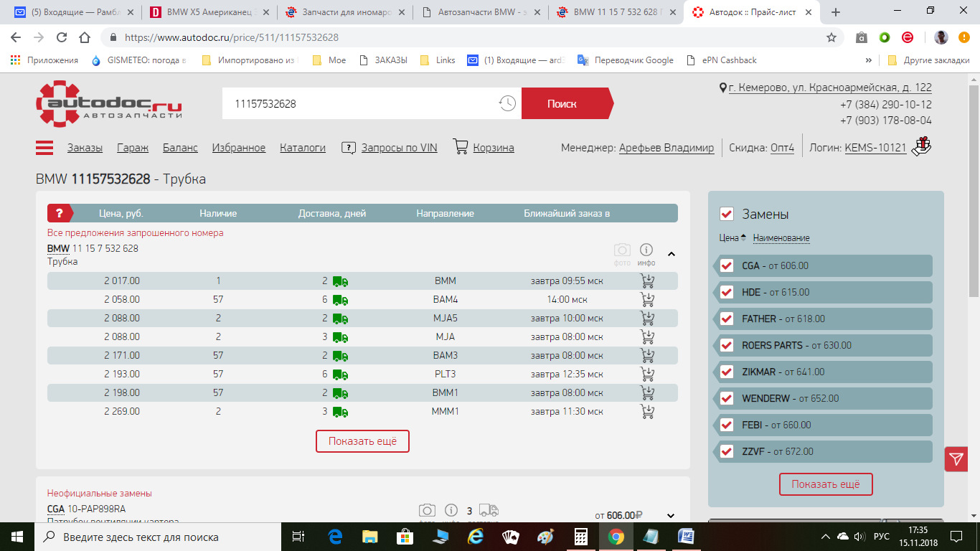Add the 2 058.00 BAM4 offer to cart
This screenshot has width=980, height=551.
(x=647, y=299)
